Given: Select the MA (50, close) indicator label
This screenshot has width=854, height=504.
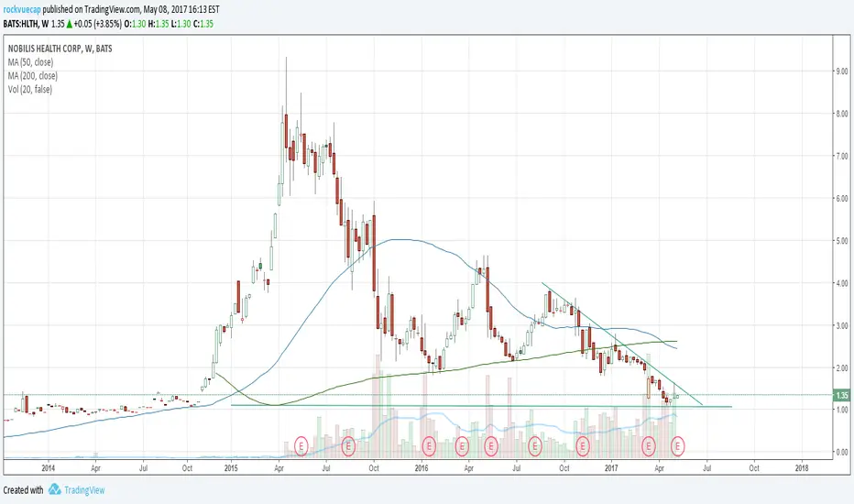Looking at the screenshot, I should click(x=30, y=62).
